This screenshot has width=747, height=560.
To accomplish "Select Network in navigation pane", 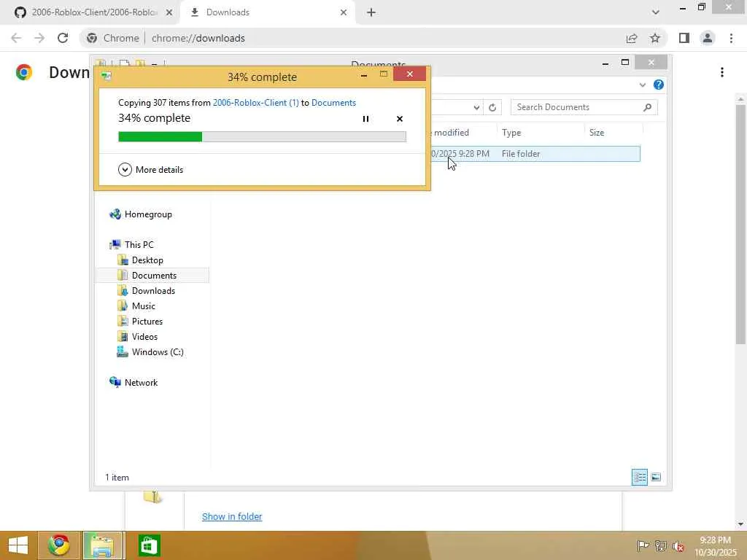I will (x=141, y=382).
